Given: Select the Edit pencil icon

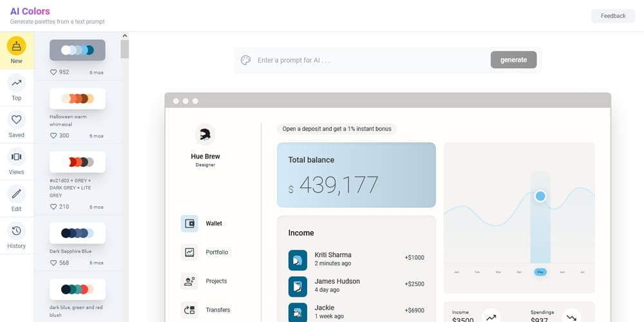Looking at the screenshot, I should click(x=16, y=194).
